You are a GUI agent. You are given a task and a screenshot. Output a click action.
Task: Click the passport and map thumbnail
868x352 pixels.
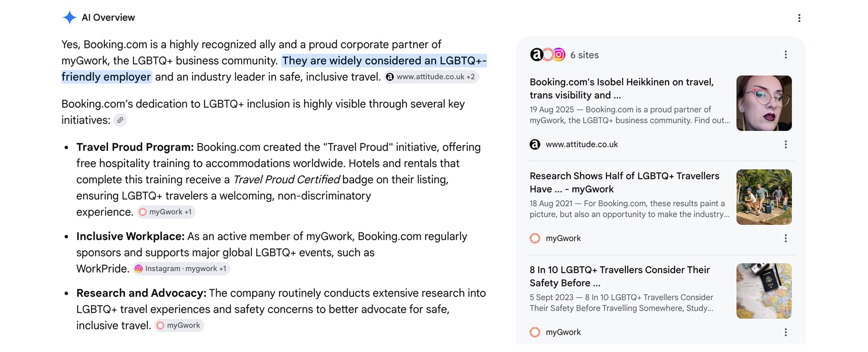click(764, 291)
